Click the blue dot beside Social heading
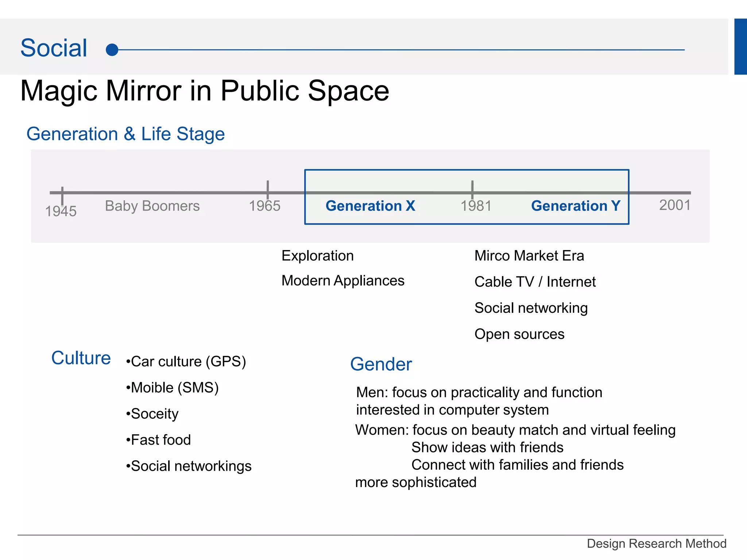 pyautogui.click(x=112, y=50)
